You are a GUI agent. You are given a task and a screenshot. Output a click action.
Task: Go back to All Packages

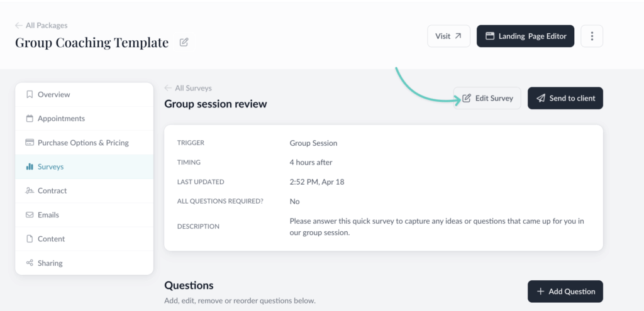click(x=42, y=26)
